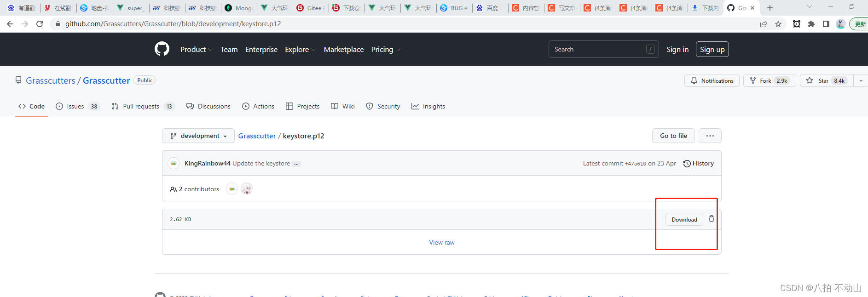This screenshot has height=297, width=868.
Task: View repository Insights tab
Action: point(428,106)
